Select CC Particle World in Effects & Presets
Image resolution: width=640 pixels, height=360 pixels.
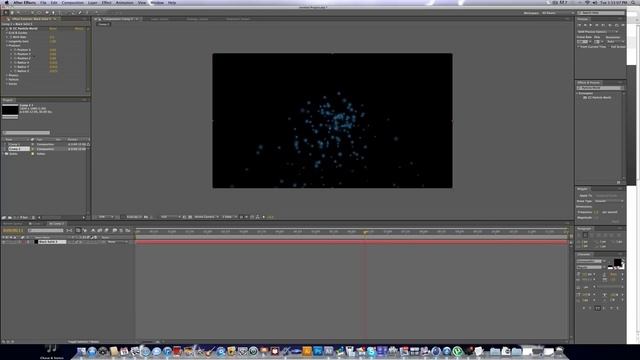pos(600,98)
